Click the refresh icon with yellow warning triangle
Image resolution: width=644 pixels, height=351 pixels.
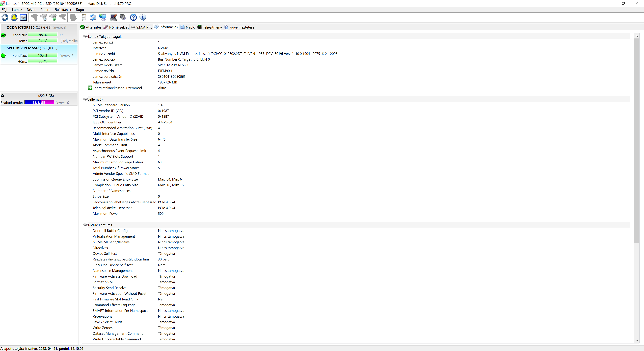[x=14, y=17]
